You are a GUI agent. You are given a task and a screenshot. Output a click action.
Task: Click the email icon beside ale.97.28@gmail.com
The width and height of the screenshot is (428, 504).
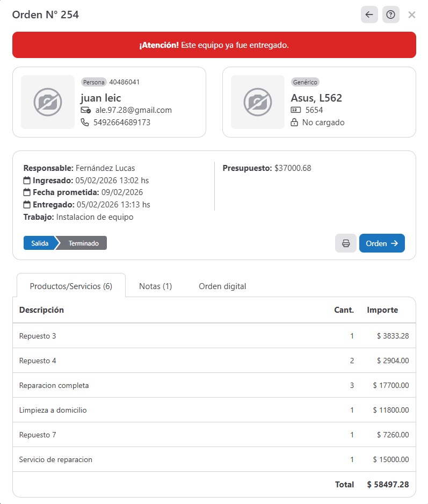click(x=85, y=110)
